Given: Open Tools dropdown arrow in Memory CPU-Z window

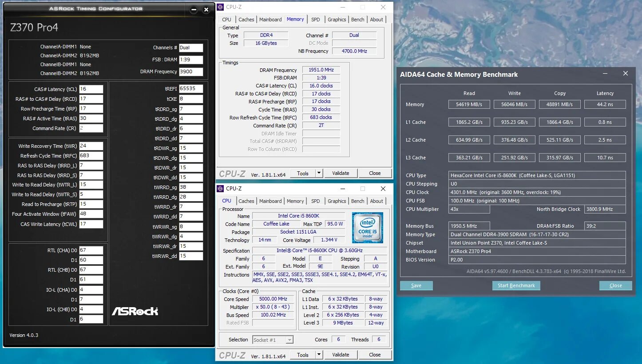Looking at the screenshot, I should tap(319, 173).
